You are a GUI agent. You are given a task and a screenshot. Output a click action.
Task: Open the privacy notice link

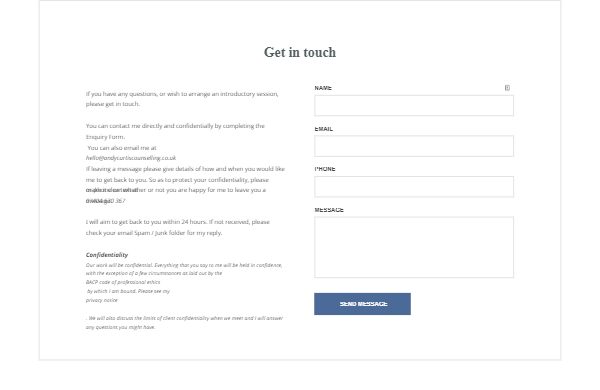[x=102, y=300]
